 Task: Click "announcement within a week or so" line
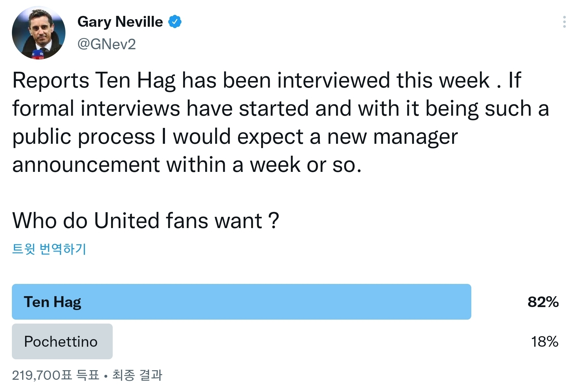point(187,165)
